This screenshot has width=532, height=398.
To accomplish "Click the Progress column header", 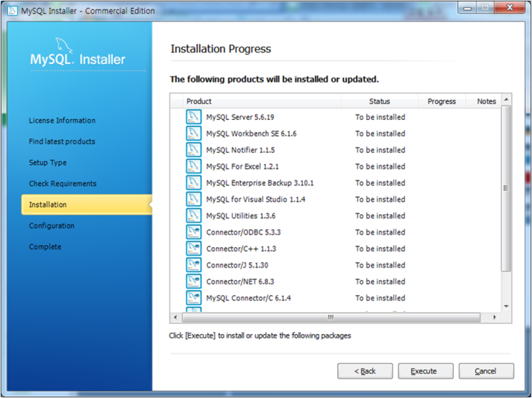I will coord(441,101).
